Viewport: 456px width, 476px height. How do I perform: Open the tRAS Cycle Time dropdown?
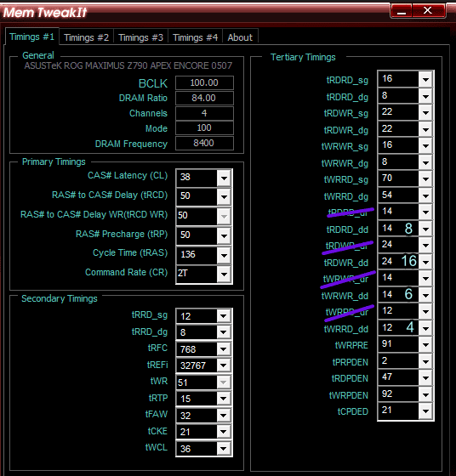point(225,255)
